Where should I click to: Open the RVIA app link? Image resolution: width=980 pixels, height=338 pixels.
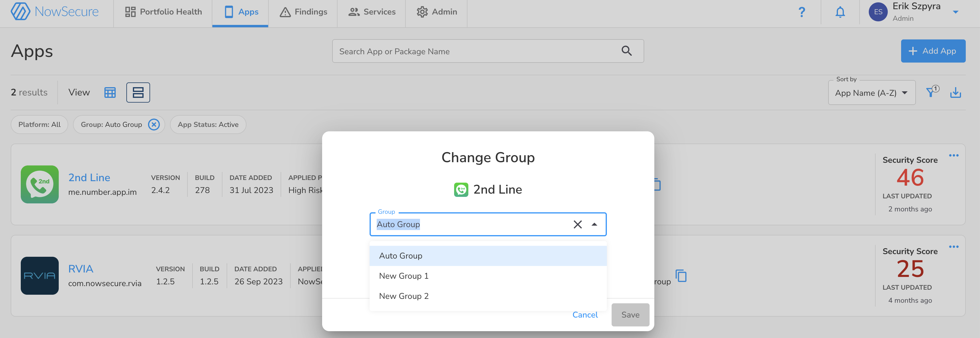81,269
